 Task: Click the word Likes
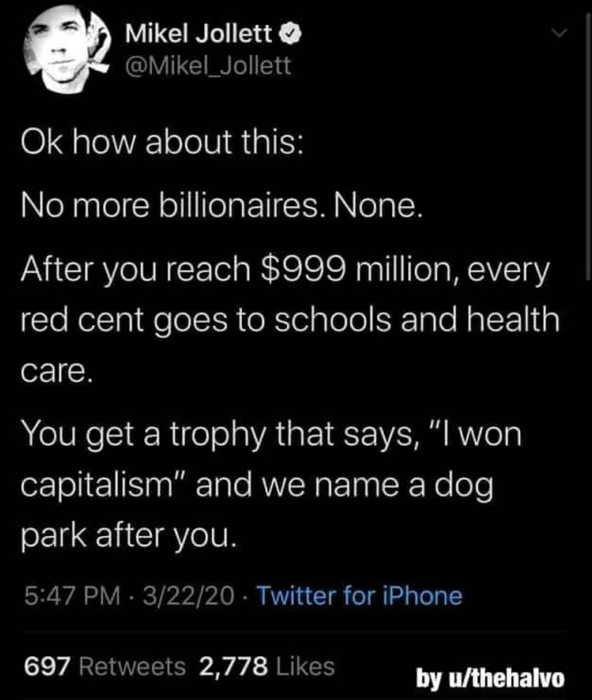click(306, 666)
